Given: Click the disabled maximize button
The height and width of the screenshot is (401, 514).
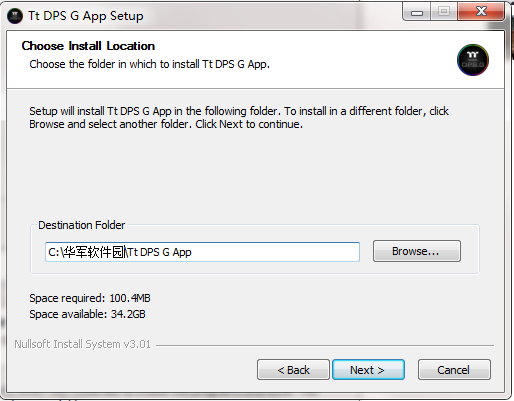Looking at the screenshot, I should (x=444, y=12).
